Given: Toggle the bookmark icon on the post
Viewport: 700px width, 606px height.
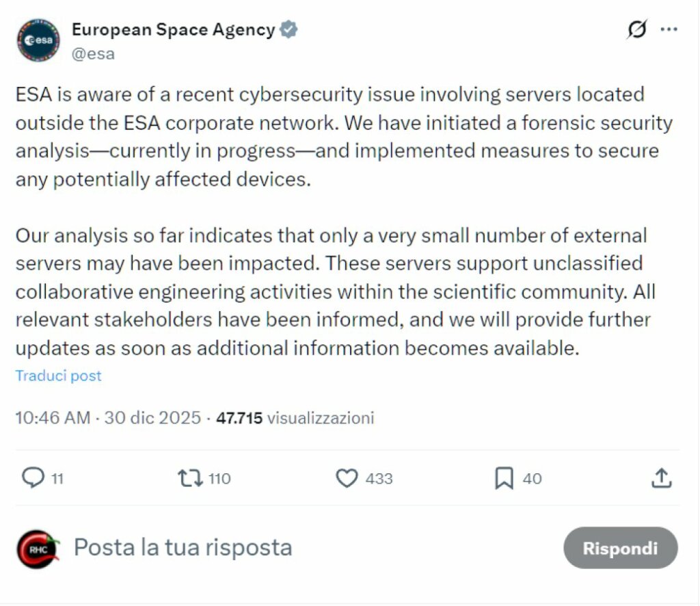Looking at the screenshot, I should point(504,478).
